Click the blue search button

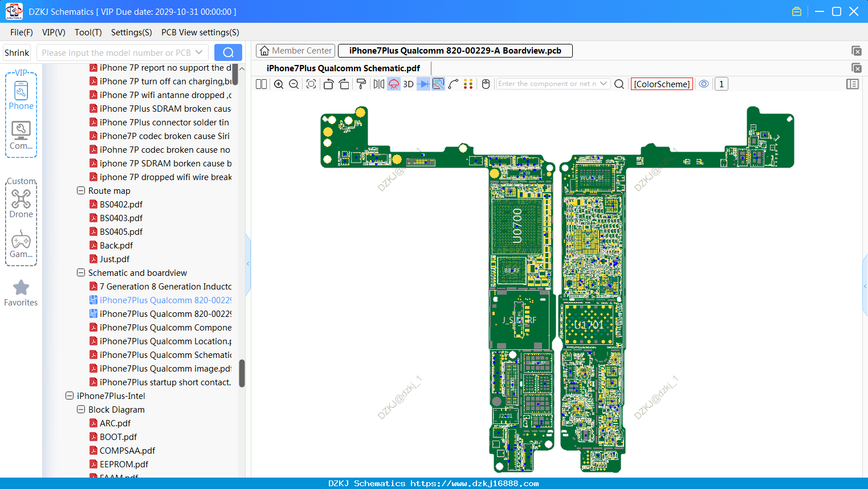[x=228, y=52]
